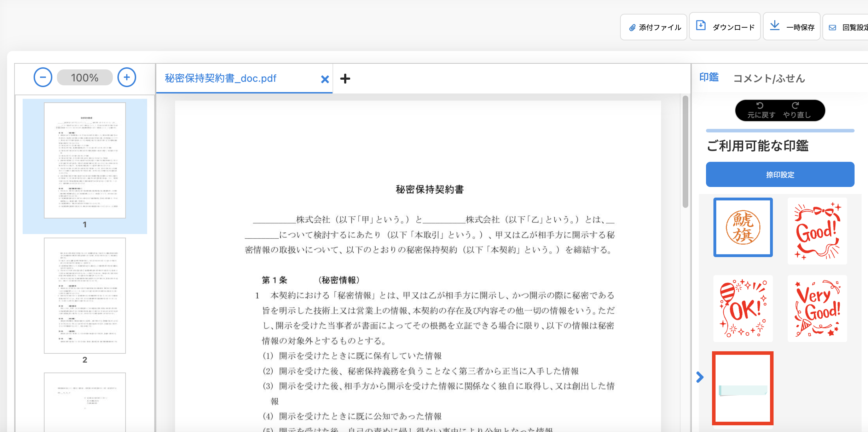Open the 回覧設定 button

846,27
